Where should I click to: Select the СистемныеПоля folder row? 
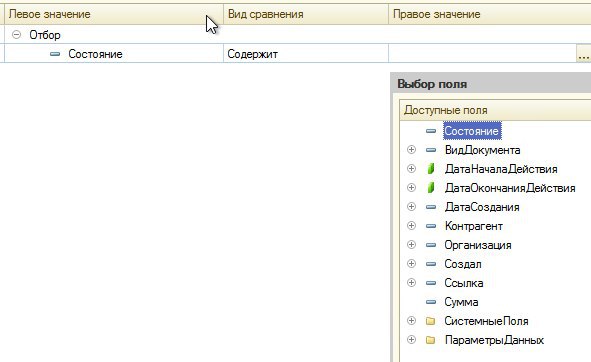[486, 321]
